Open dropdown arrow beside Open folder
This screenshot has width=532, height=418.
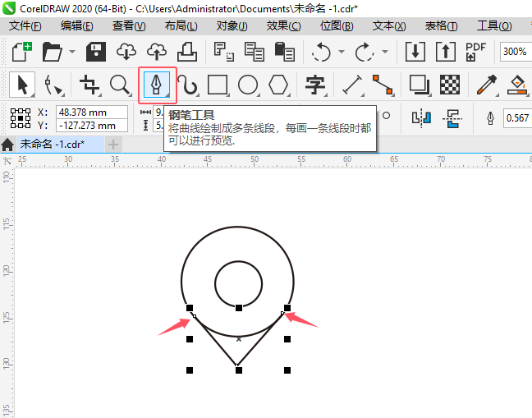click(72, 52)
